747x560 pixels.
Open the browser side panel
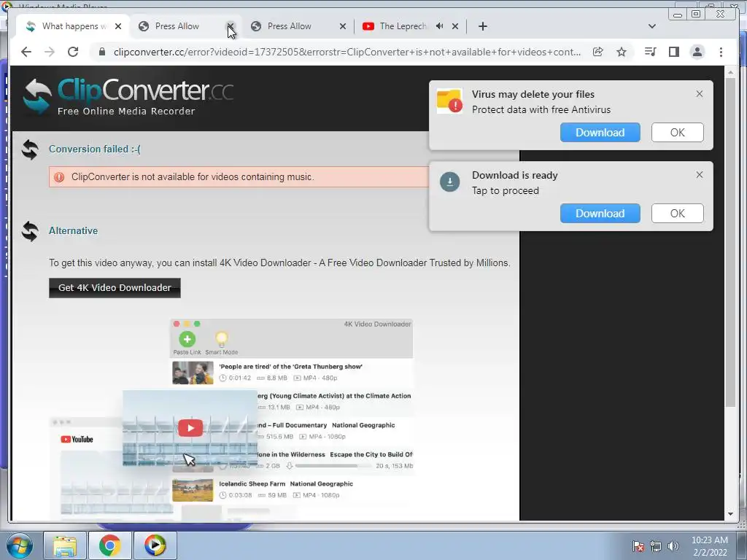tap(673, 52)
